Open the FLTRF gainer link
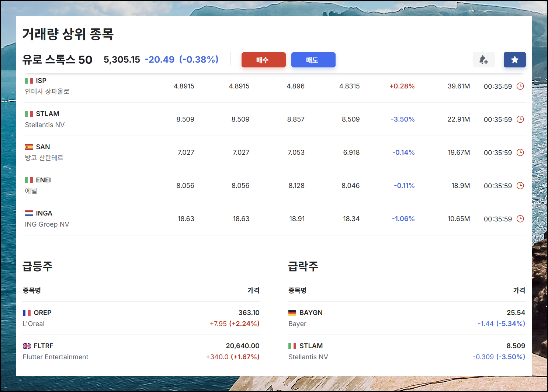Viewport: 548px width, 392px height. 44,346
